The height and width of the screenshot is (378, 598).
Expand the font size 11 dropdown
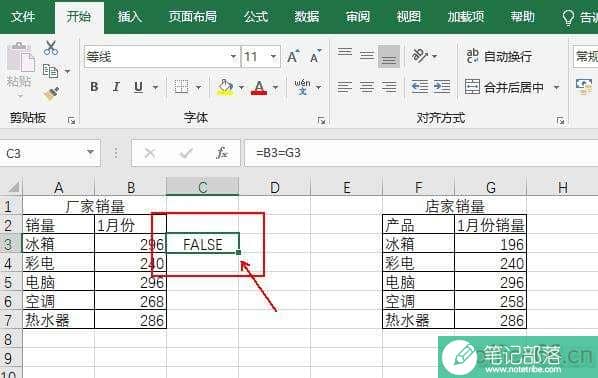click(x=273, y=57)
